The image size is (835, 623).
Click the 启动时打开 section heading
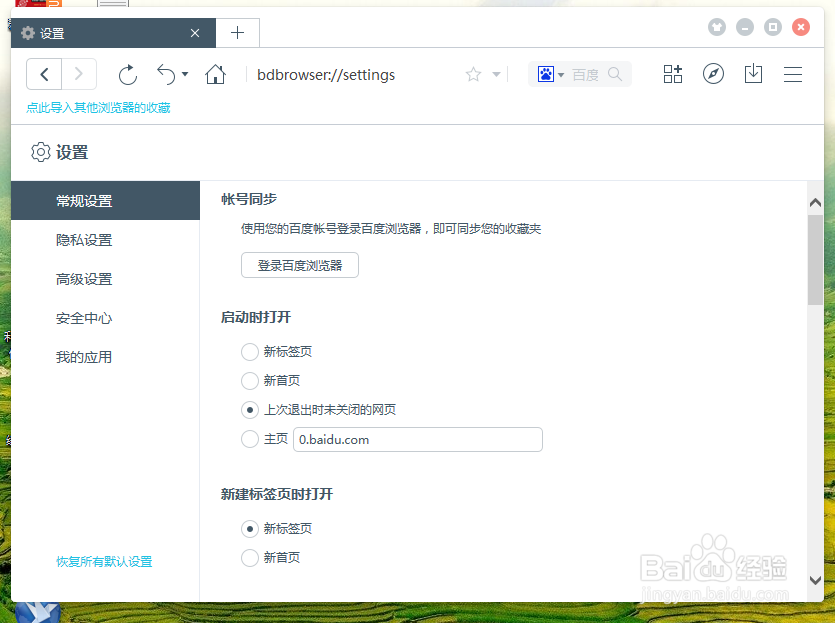point(256,317)
